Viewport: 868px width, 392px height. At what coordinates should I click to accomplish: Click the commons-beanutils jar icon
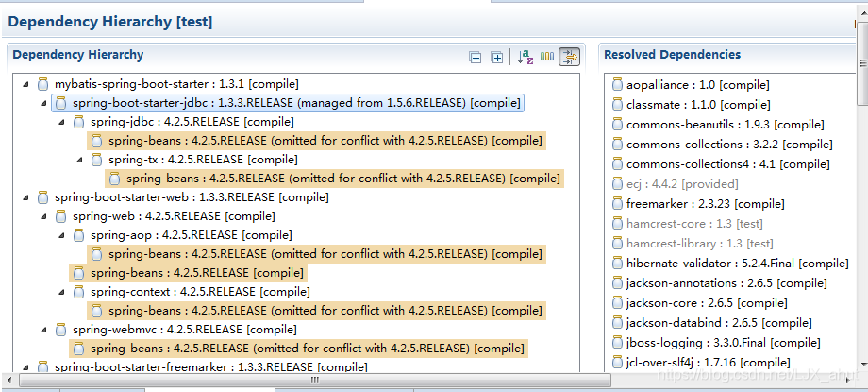tap(617, 124)
